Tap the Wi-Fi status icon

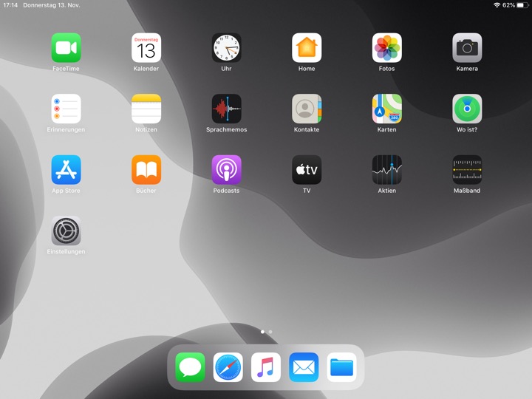coord(497,5)
